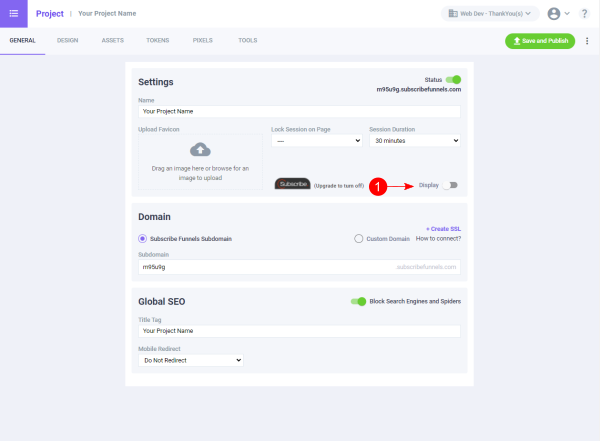Toggle the project Status switch
600x441 pixels.
pyautogui.click(x=454, y=79)
